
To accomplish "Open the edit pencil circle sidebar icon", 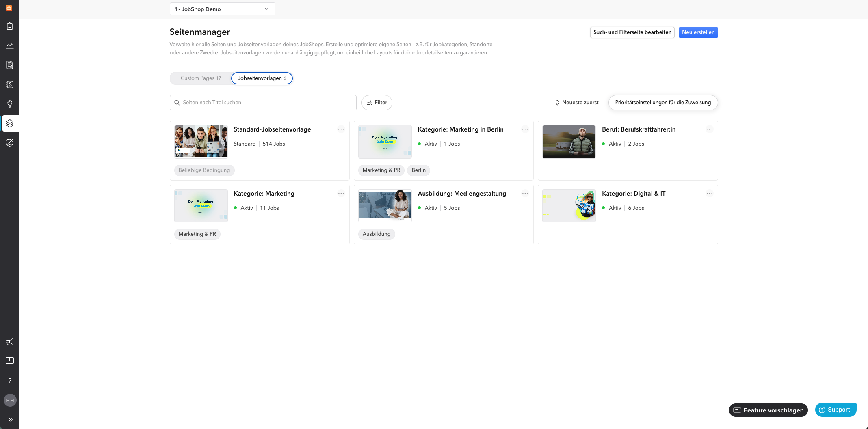I will [x=10, y=142].
